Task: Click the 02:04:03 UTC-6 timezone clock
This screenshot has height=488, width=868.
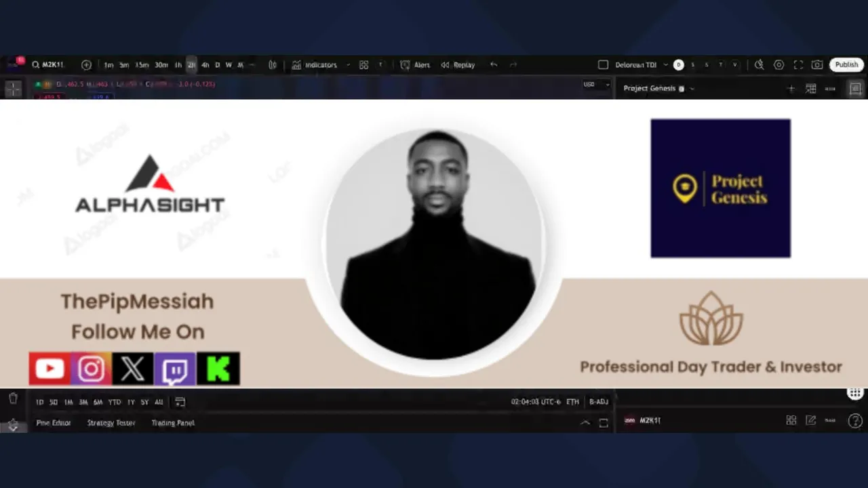Action: (x=536, y=402)
